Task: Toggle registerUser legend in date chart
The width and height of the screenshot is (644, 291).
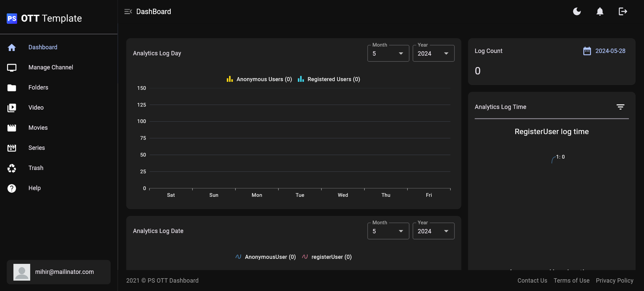Action: (327, 257)
